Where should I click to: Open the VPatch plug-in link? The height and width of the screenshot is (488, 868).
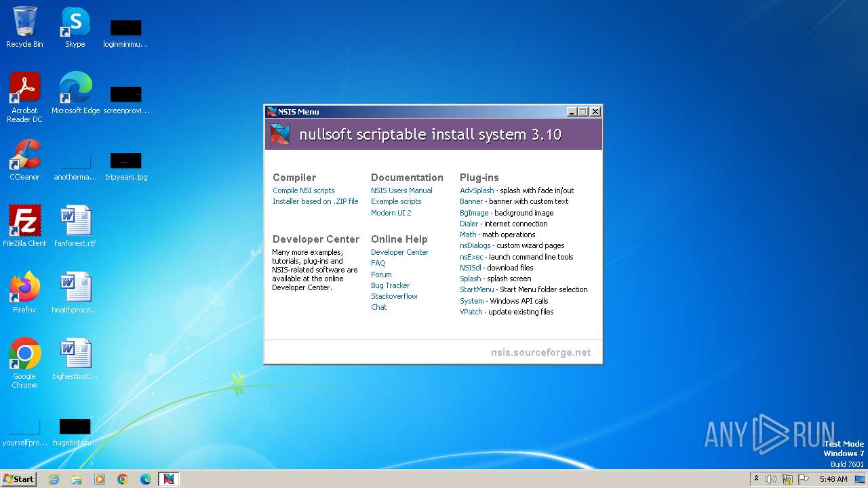tap(471, 312)
